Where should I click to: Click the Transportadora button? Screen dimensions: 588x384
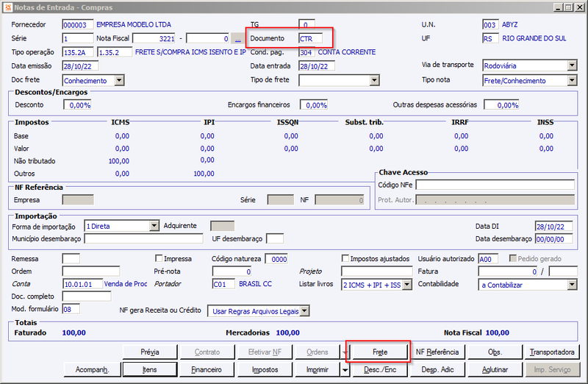pos(552,352)
